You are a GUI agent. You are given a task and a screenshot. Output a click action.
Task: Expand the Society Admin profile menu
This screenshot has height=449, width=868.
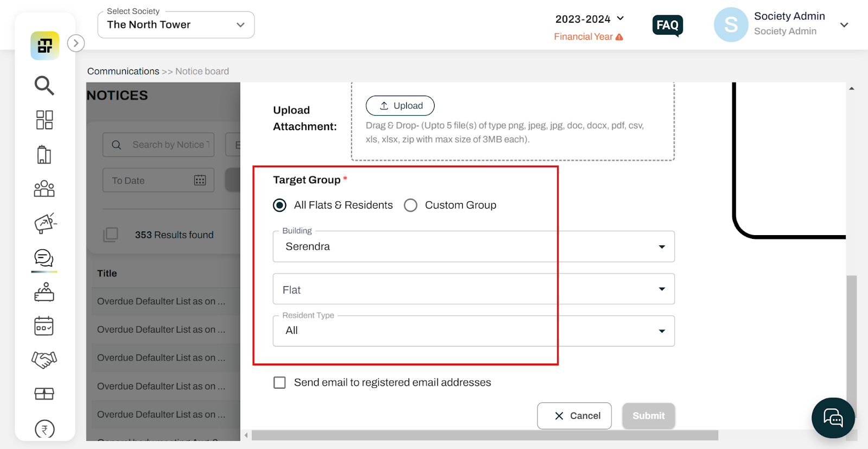coord(844,25)
